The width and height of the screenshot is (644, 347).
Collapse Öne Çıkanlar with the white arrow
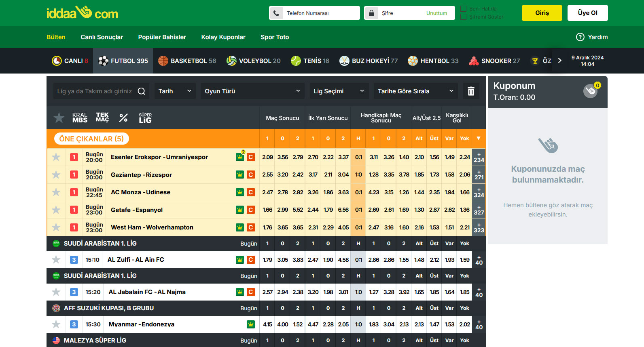[x=479, y=139]
